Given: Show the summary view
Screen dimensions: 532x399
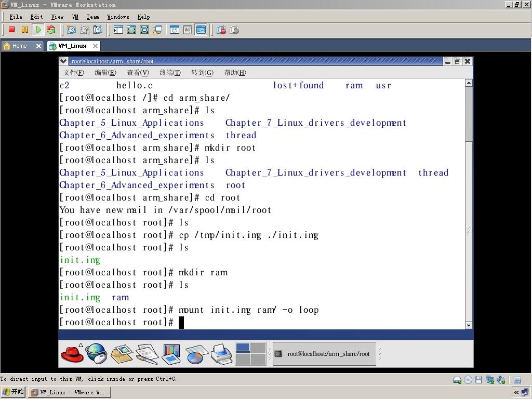Looking at the screenshot, I should [175, 30].
